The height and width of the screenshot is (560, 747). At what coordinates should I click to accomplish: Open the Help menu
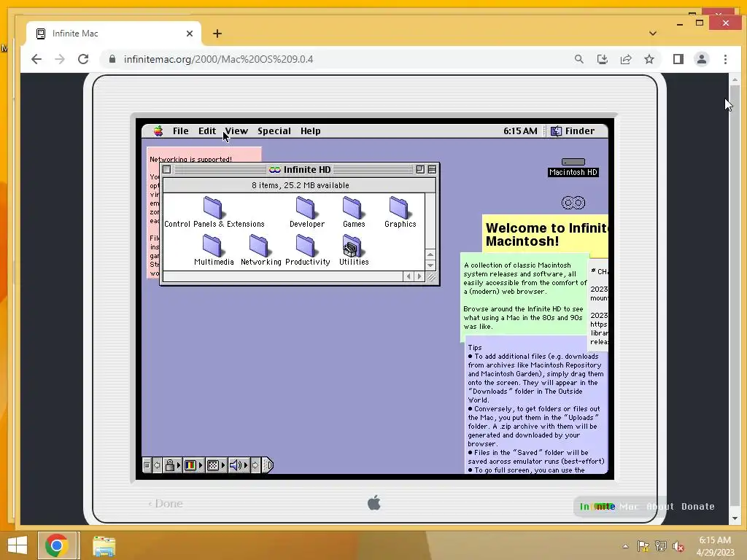pos(310,131)
